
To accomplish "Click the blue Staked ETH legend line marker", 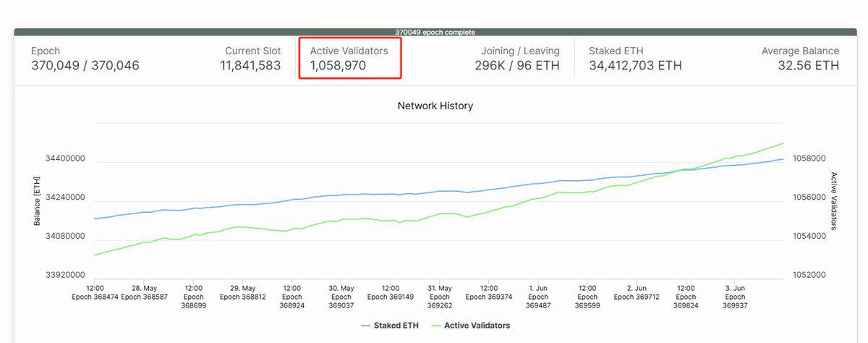I will (x=365, y=326).
